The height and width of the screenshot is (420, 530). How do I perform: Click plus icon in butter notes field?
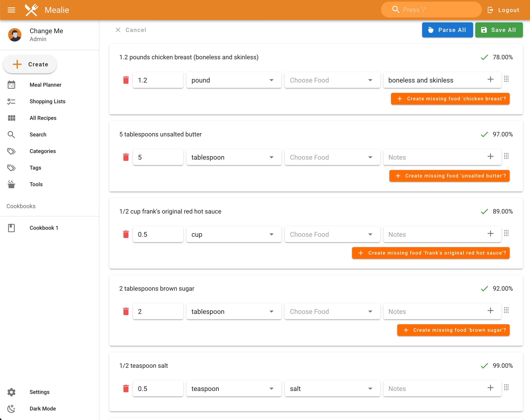(x=490, y=157)
